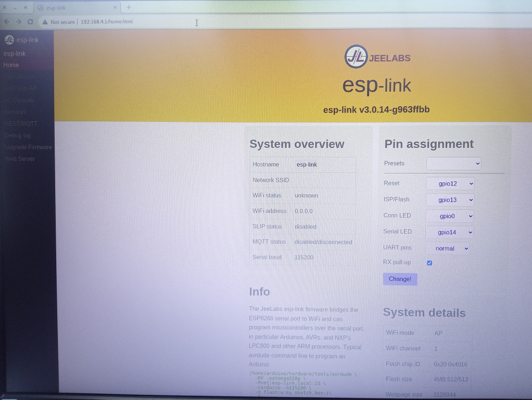Click Flash size 4MB:512/512
Screen dimensions: 532x400
451,379
